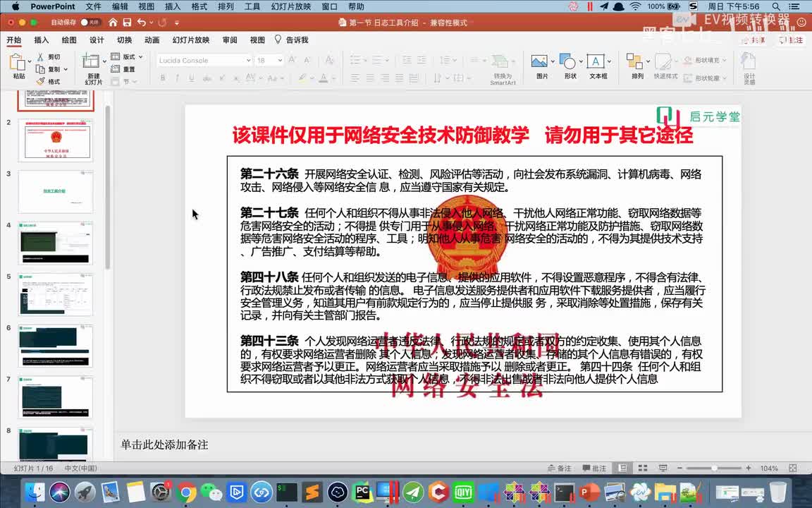This screenshot has height=508, width=812.
Task: Toggle the AutoSave (自动保存) switch
Action: point(90,23)
